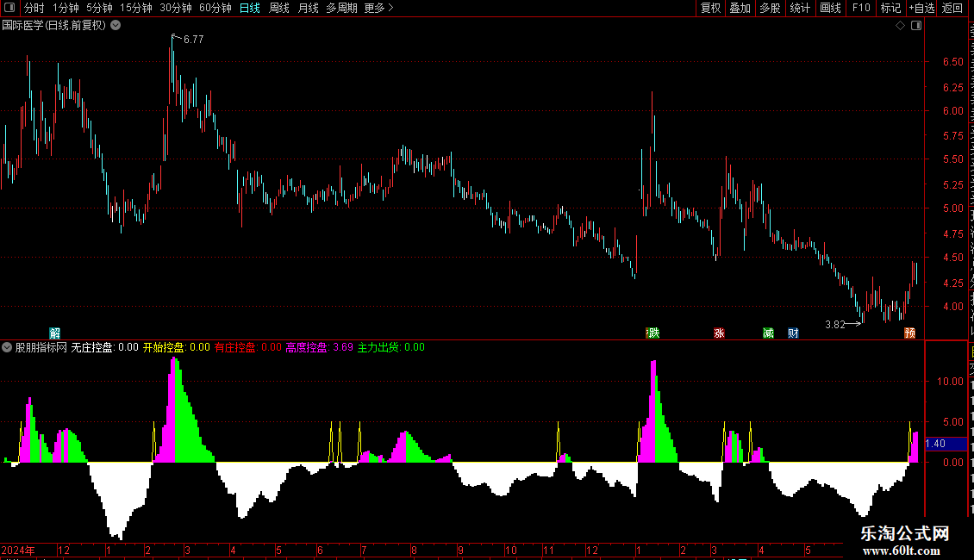Click the 6.77 high price label
The width and height of the screenshot is (974, 560).
[x=193, y=40]
